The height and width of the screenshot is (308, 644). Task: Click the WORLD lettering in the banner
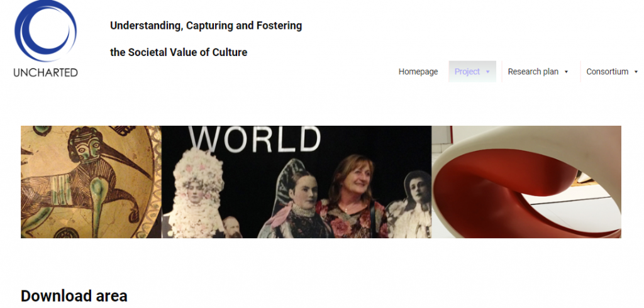[x=255, y=139]
